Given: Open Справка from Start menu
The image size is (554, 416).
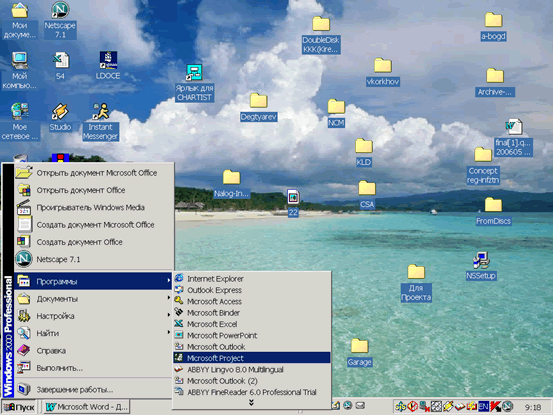Looking at the screenshot, I should [x=93, y=350].
